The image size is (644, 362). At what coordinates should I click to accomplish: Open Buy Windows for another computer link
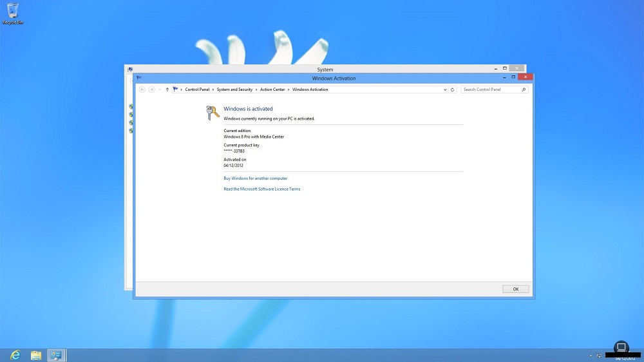[256, 178]
